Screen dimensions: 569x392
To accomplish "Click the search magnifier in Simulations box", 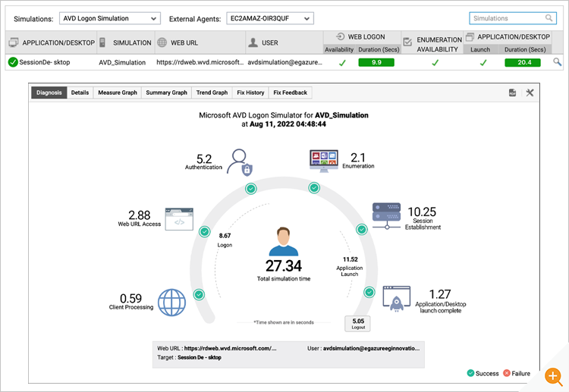I will (x=549, y=18).
